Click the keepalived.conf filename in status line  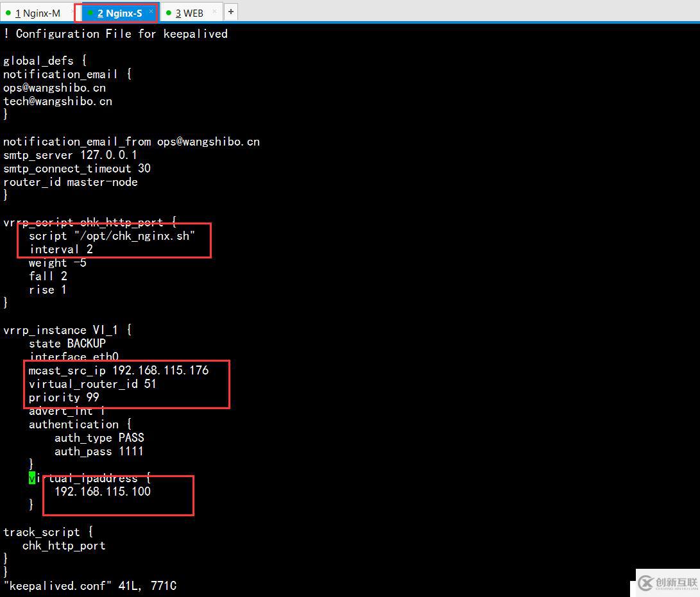(x=54, y=585)
